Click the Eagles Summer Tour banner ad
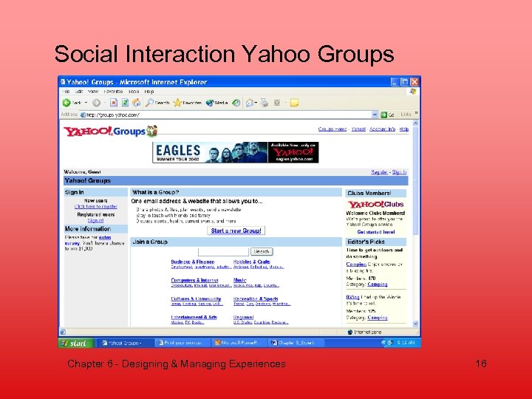532x399 pixels. (236, 152)
